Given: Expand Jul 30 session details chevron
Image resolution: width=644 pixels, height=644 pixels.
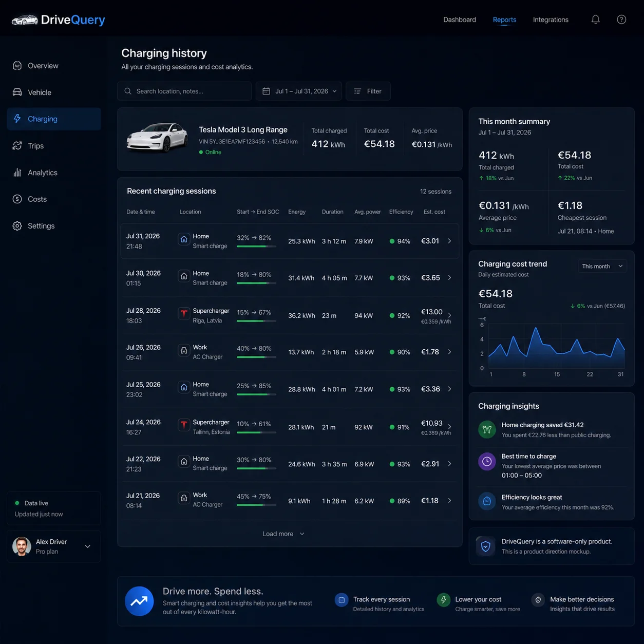Looking at the screenshot, I should tap(449, 278).
